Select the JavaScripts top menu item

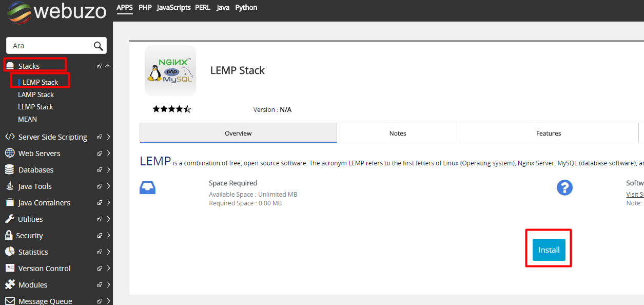173,8
